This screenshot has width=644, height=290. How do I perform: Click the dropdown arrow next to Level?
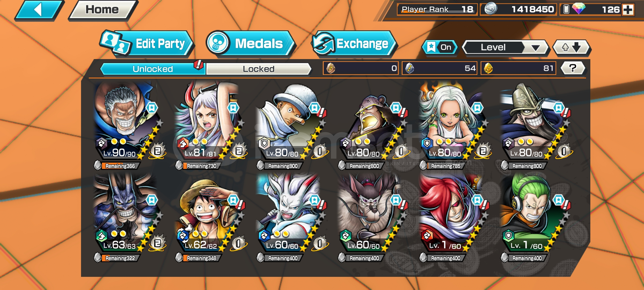tap(536, 48)
